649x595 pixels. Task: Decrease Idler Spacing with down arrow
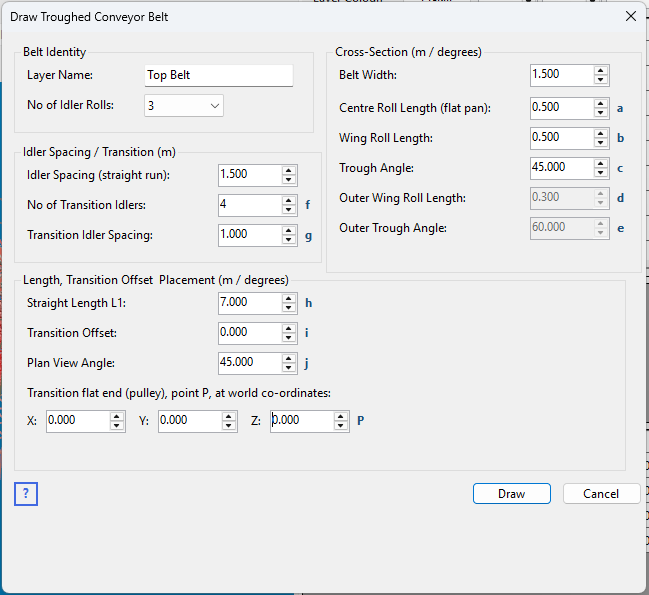click(289, 180)
